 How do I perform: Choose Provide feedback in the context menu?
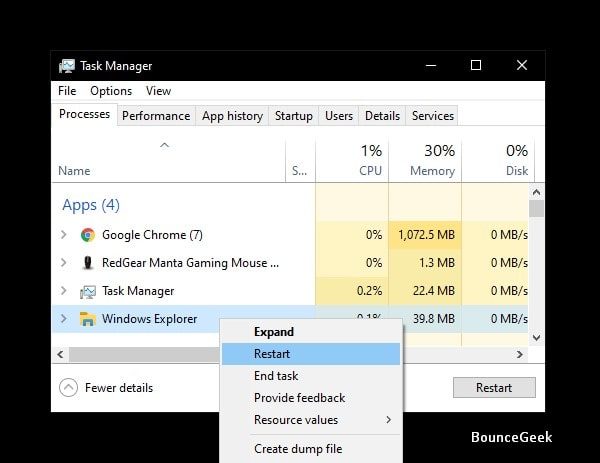point(311,398)
